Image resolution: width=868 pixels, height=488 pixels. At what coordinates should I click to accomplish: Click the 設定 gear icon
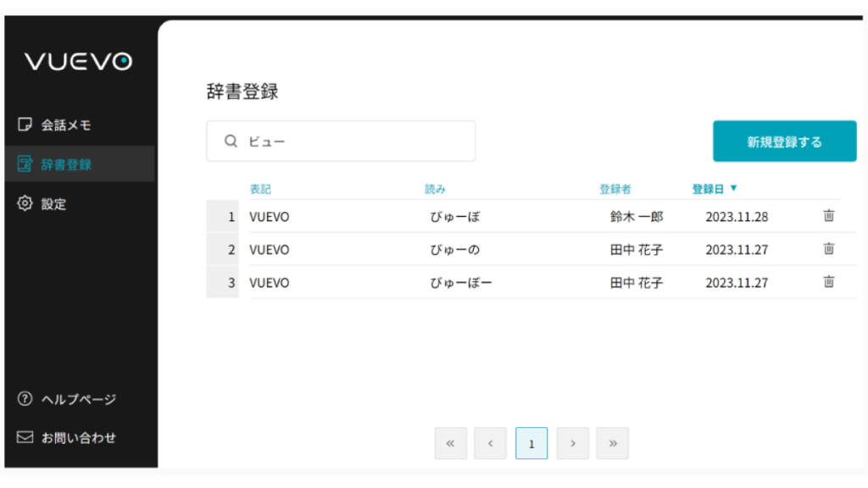click(25, 204)
